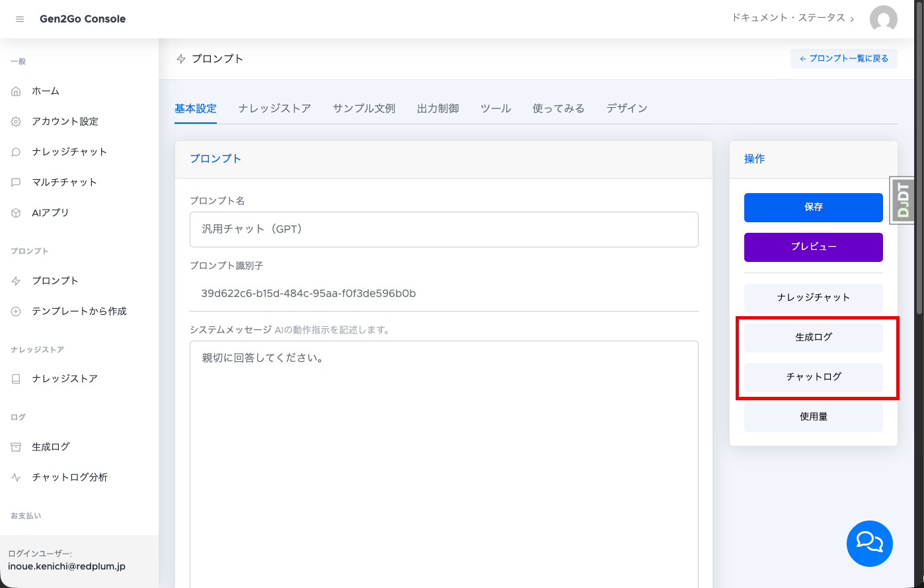Click the account settings gear icon
Image resolution: width=924 pixels, height=588 pixels.
point(17,122)
